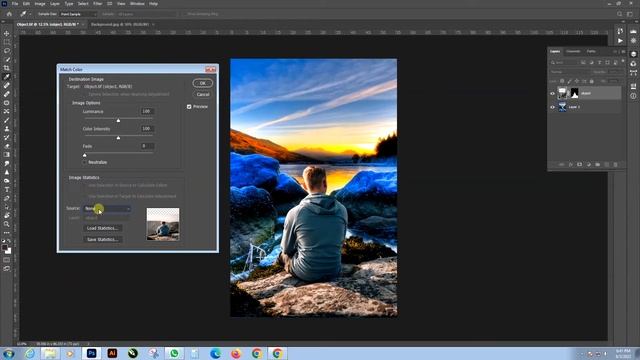Open the Sample Size Point Sample dropdown
The height and width of the screenshot is (360, 640).
78,14
